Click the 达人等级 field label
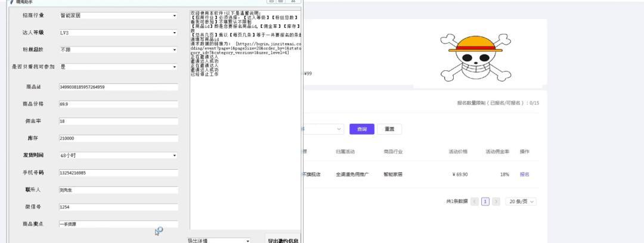Image resolution: width=644 pixels, height=243 pixels. [33, 32]
